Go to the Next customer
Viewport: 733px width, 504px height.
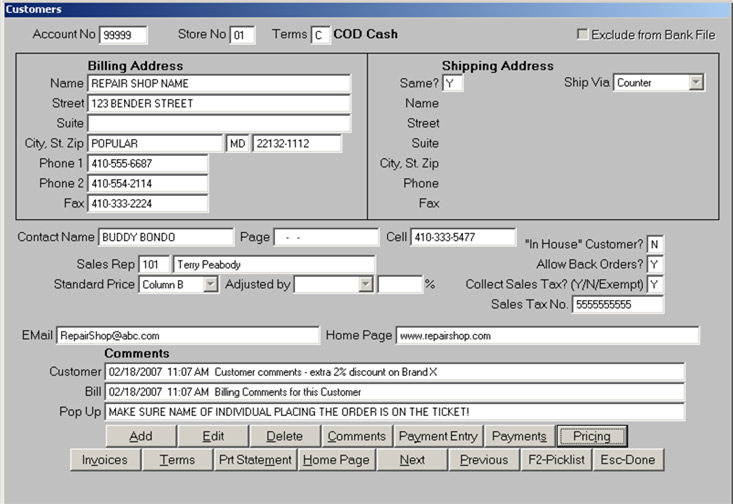coord(412,460)
